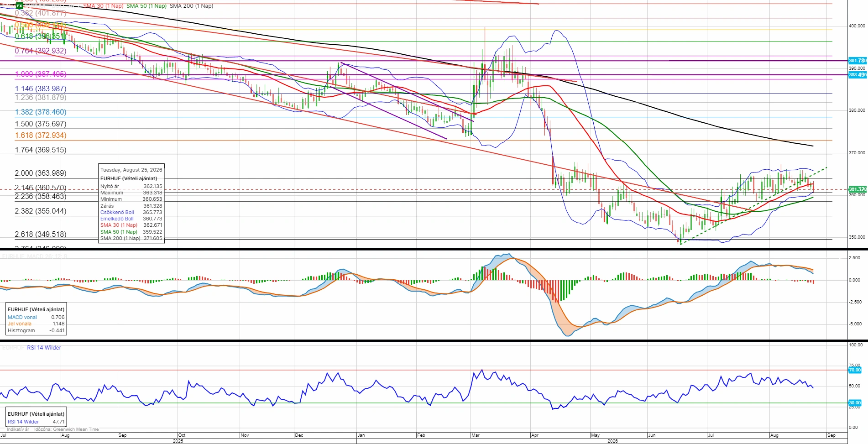Click the 350.000 price axis label

tap(857, 237)
